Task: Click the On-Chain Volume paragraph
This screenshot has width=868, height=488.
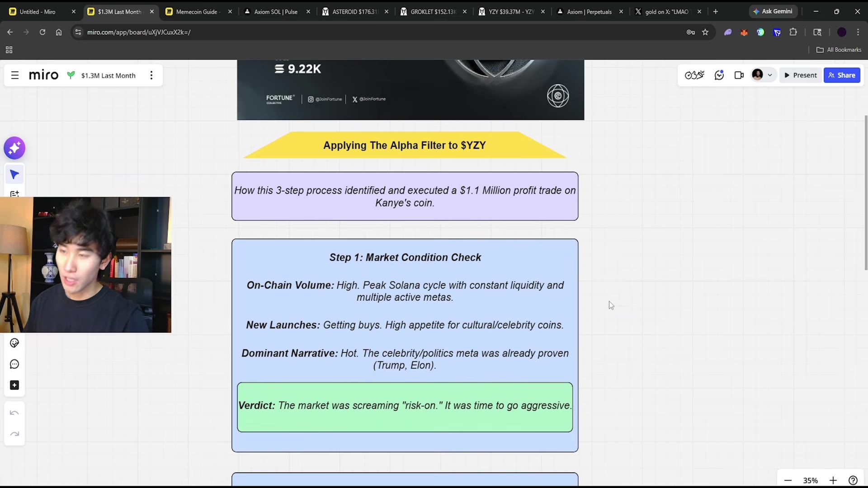Action: [x=405, y=291]
